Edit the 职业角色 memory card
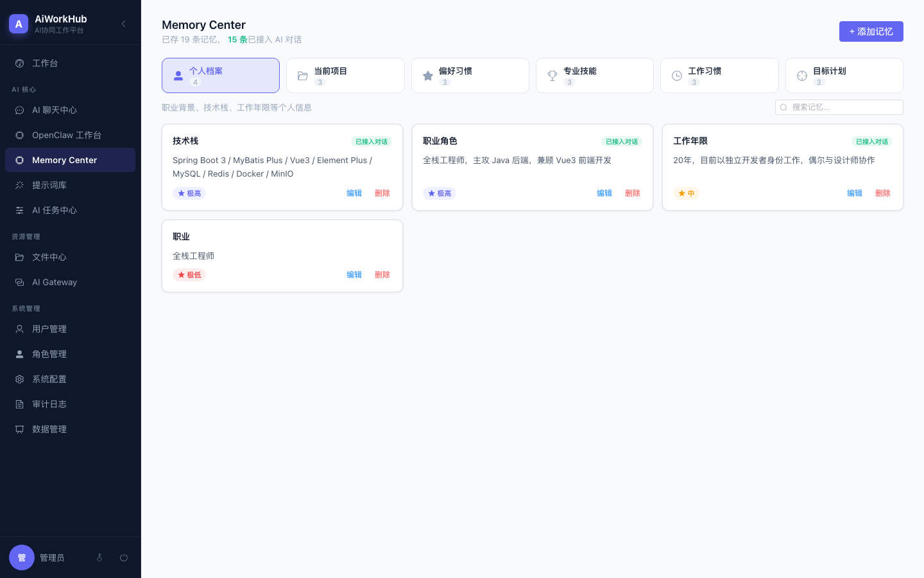This screenshot has width=924, height=578. (604, 193)
